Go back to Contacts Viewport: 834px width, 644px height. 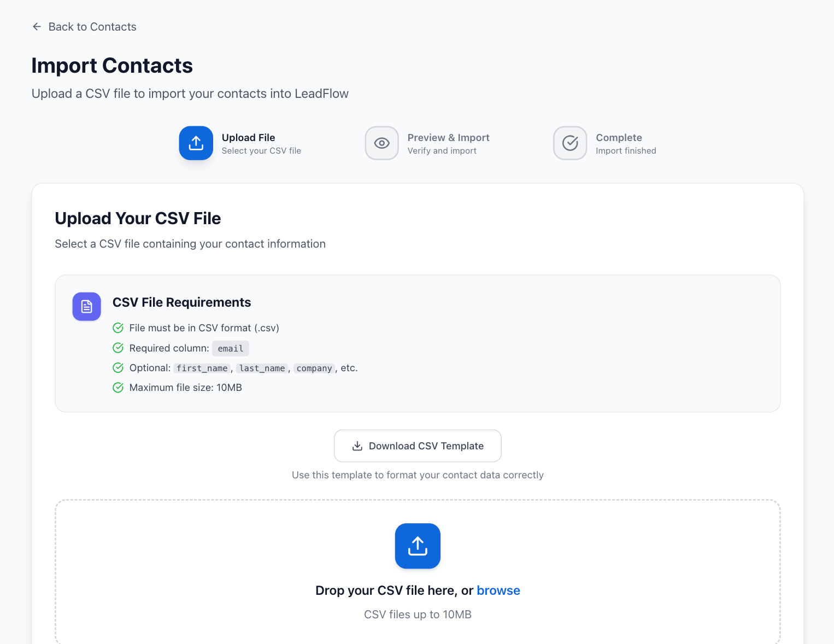coord(92,27)
